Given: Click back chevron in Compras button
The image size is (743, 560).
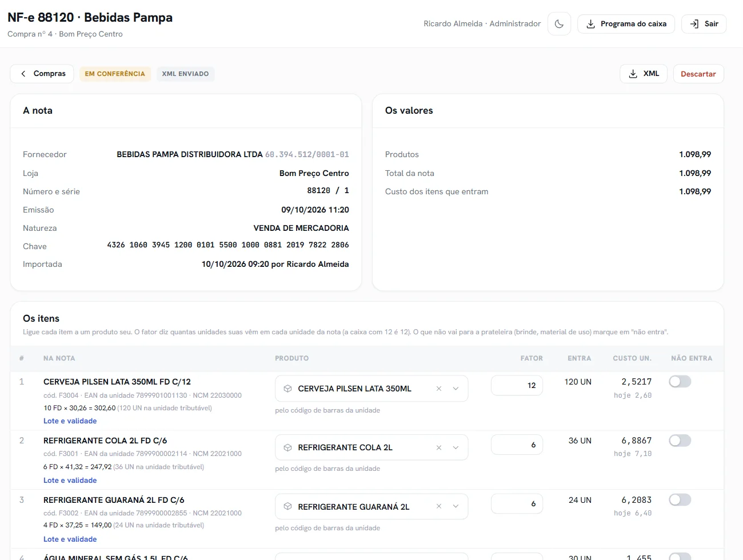Looking at the screenshot, I should (x=23, y=74).
